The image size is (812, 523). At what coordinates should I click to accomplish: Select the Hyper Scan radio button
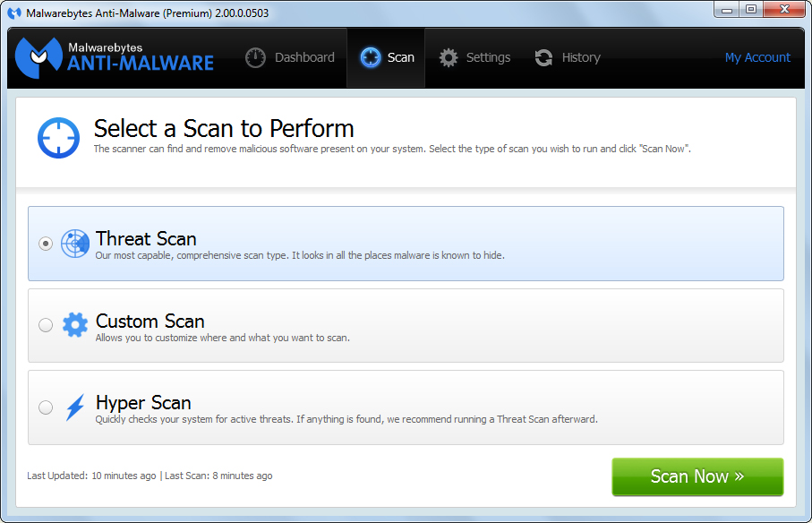click(x=46, y=407)
